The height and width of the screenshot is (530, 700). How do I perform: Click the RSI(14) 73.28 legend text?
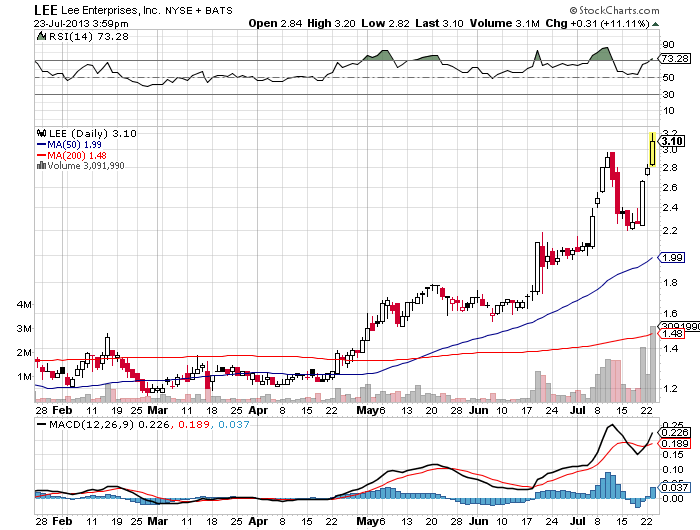click(88, 37)
